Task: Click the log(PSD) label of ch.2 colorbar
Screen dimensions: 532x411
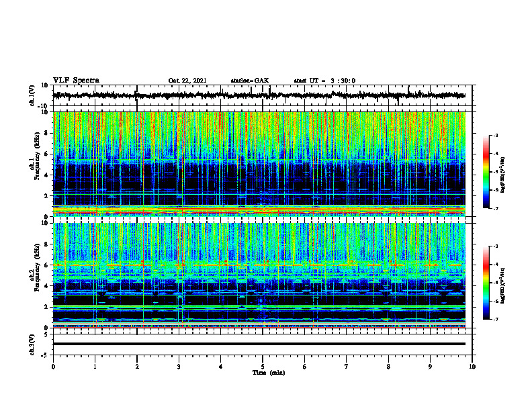Action: (503, 285)
